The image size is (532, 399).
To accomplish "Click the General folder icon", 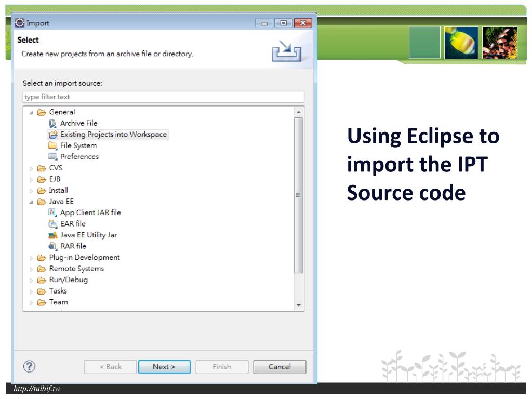I will [x=42, y=112].
